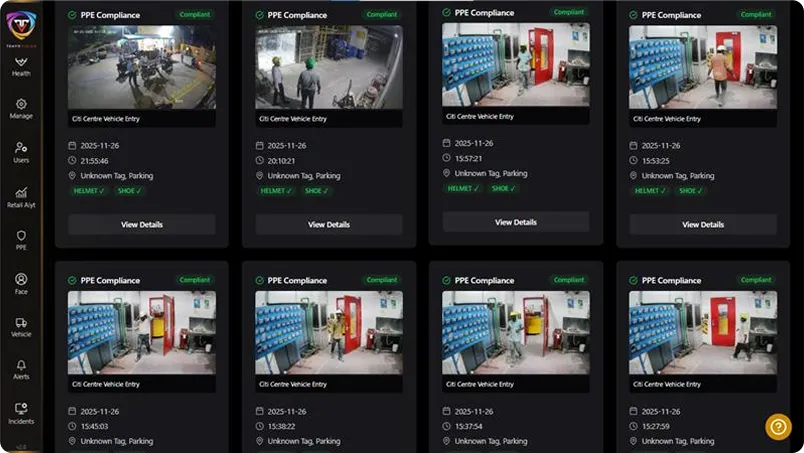The image size is (804, 453).
Task: Open the 15:27:59 camera snapshot thumbnail
Action: click(x=703, y=332)
